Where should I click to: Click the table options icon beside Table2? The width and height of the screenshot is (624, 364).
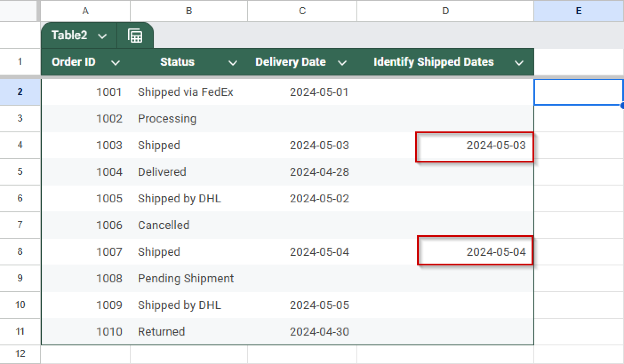[135, 35]
